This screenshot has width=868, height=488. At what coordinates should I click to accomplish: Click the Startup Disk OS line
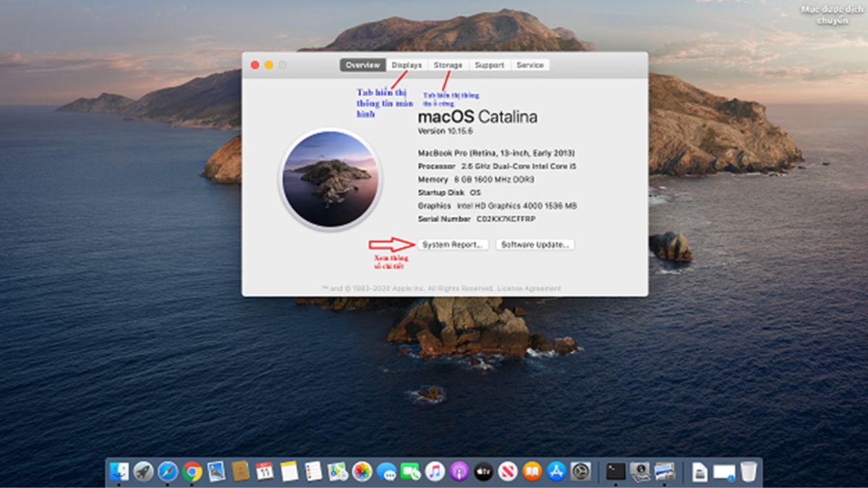click(449, 192)
